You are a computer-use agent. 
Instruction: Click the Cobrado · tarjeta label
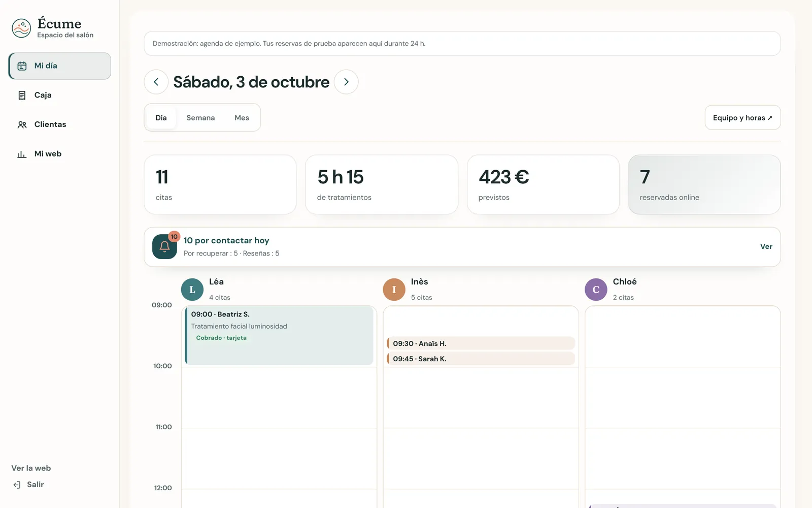pyautogui.click(x=221, y=338)
